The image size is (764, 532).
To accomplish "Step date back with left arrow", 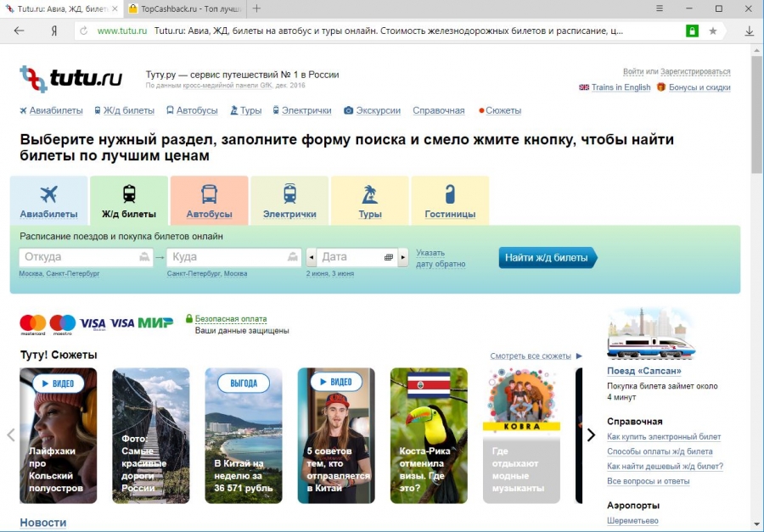I will 312,257.
